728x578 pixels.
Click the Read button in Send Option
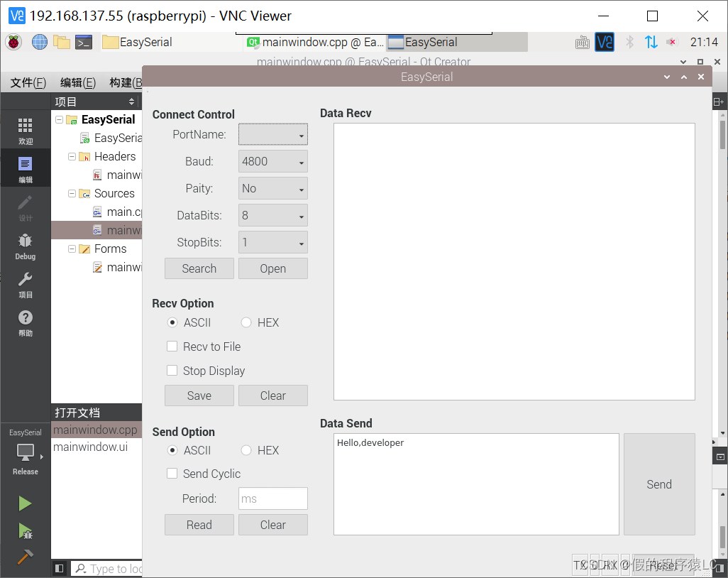pyautogui.click(x=199, y=525)
